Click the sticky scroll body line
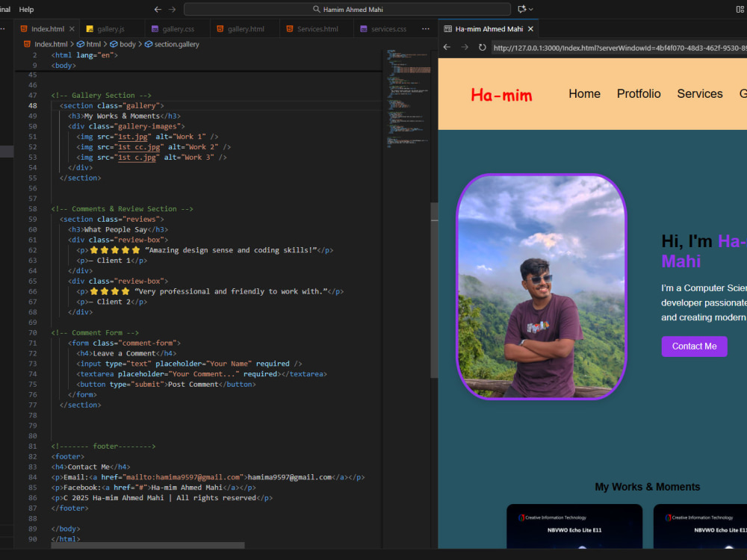The height and width of the screenshot is (560, 747). [x=63, y=66]
